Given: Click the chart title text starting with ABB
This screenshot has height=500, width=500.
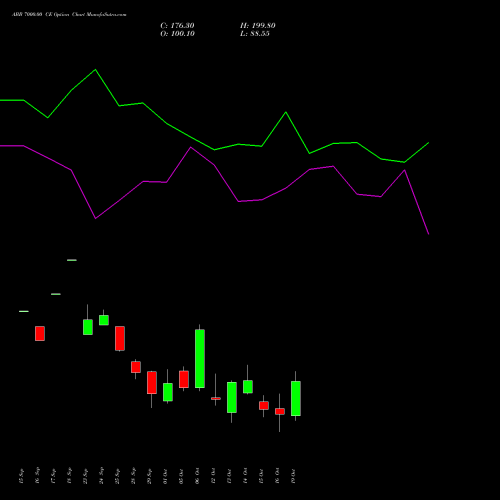Looking at the screenshot, I should tap(69, 15).
